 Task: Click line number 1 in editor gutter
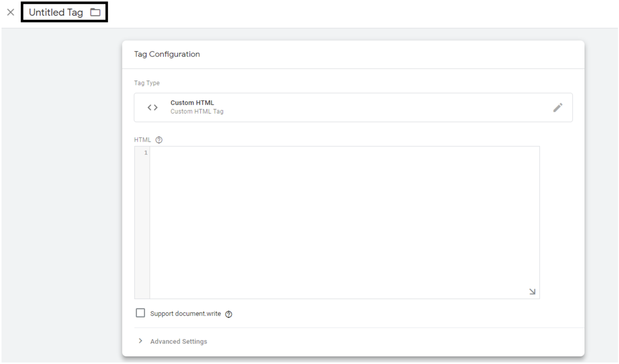tap(146, 153)
